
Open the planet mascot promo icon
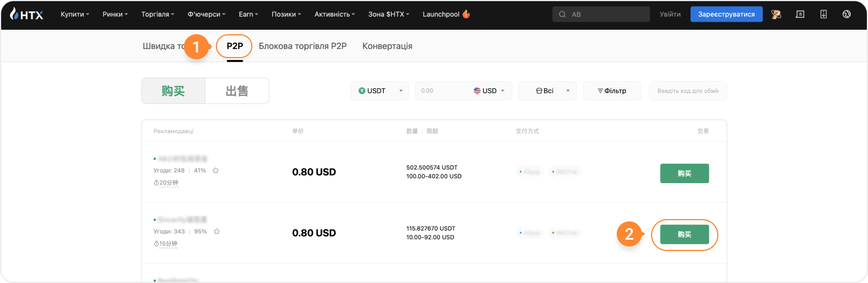776,14
